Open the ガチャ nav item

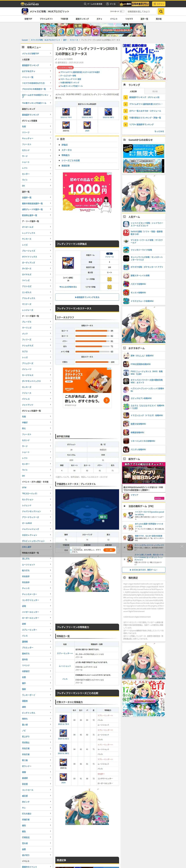click(99, 19)
